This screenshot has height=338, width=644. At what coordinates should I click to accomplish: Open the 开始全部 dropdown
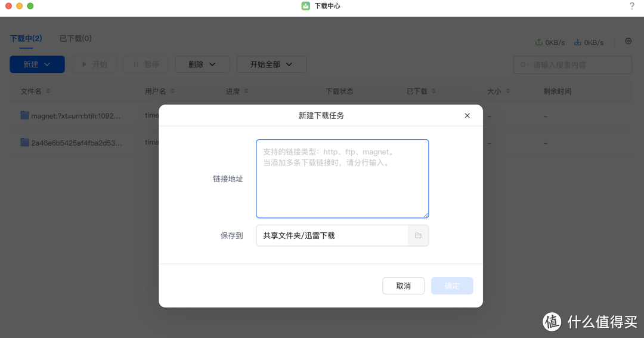click(271, 64)
